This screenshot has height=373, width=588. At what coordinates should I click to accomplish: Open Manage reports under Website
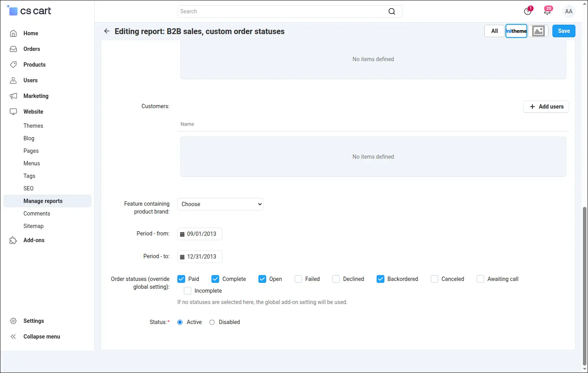(47, 201)
